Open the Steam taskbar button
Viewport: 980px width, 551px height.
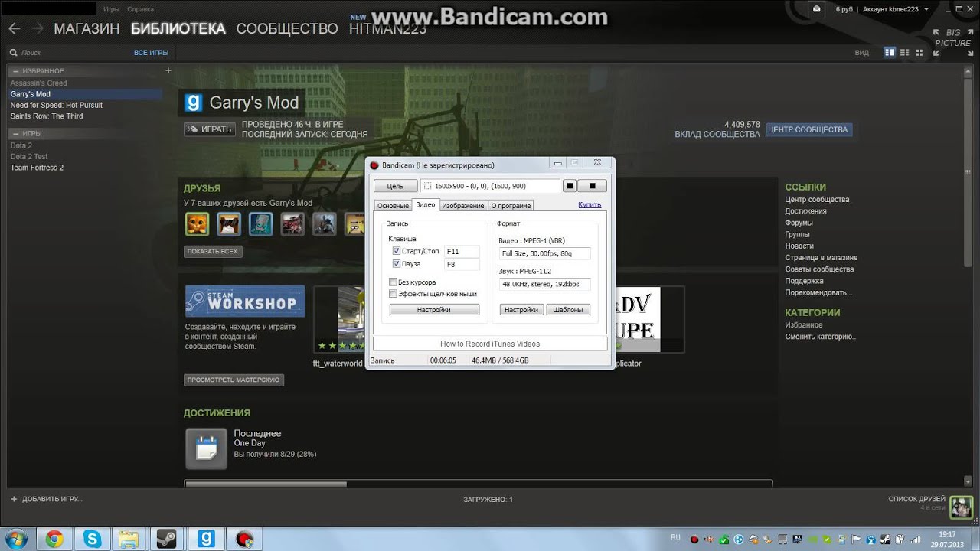pyautogui.click(x=167, y=539)
